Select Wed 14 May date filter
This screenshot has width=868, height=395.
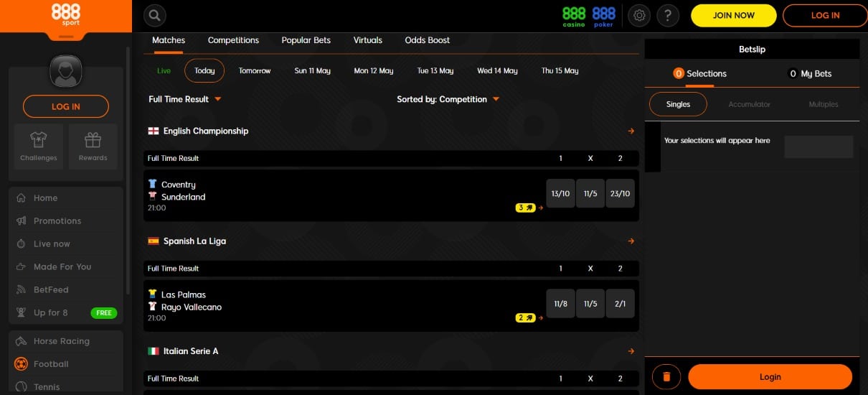click(x=497, y=71)
